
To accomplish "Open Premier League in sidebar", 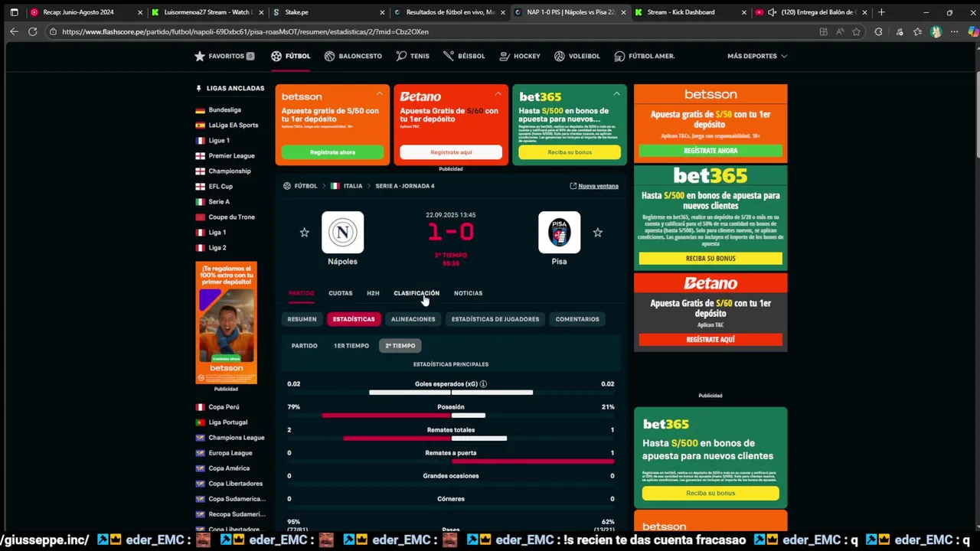I will 231,156.
